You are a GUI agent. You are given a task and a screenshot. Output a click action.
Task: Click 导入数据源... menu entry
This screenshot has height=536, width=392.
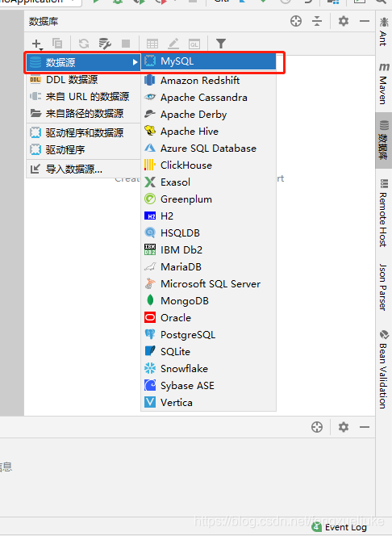click(x=84, y=169)
